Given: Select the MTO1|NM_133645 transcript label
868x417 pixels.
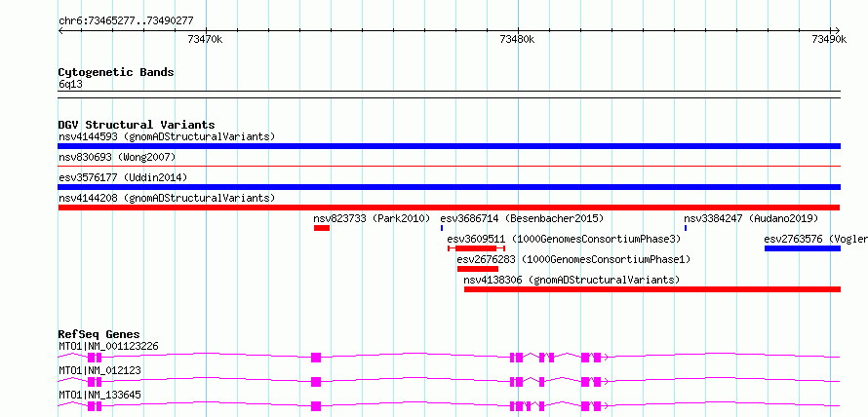Looking at the screenshot, I should click(x=99, y=395).
